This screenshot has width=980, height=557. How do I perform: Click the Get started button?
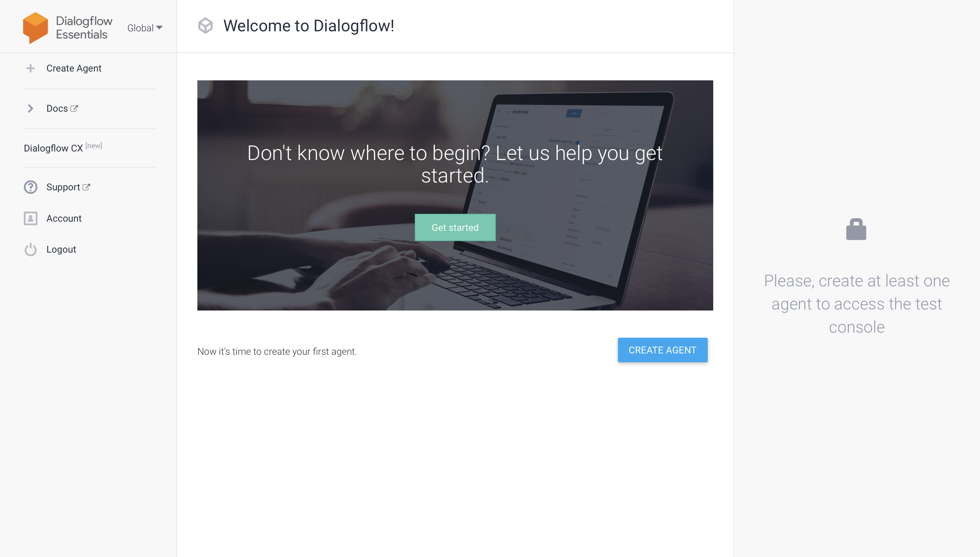[455, 227]
